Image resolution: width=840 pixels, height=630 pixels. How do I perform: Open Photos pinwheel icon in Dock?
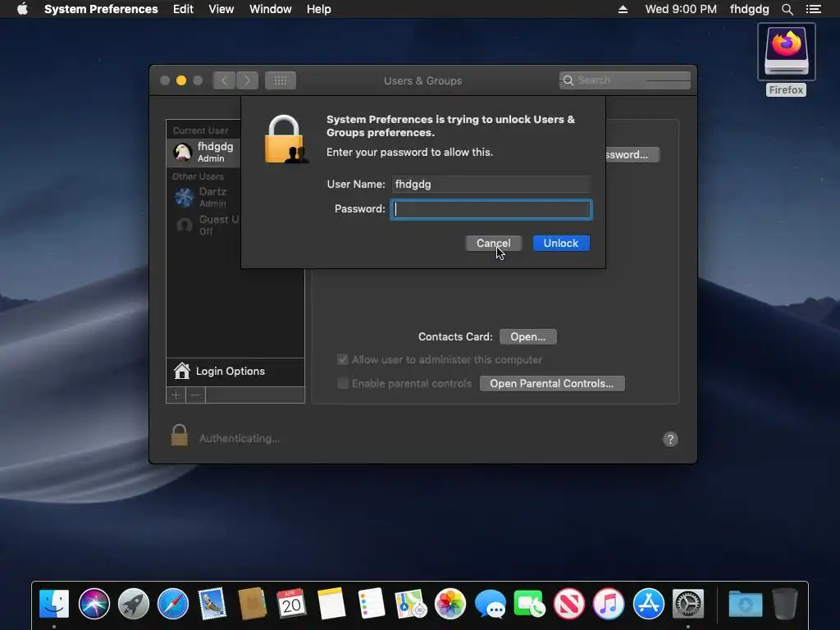[450, 604]
